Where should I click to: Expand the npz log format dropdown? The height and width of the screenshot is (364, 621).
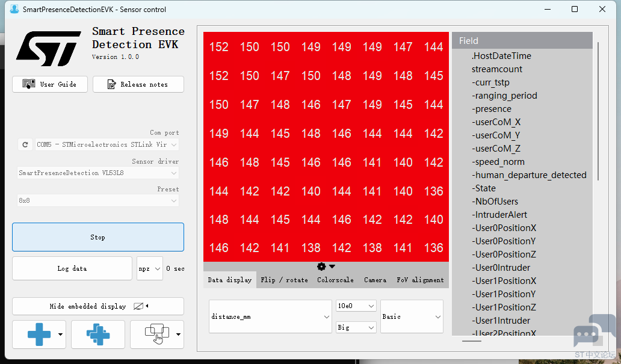pos(149,268)
